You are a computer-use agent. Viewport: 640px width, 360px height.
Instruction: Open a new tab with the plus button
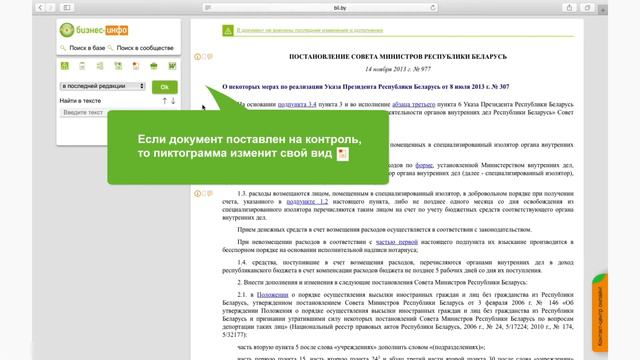pyautogui.click(x=603, y=9)
